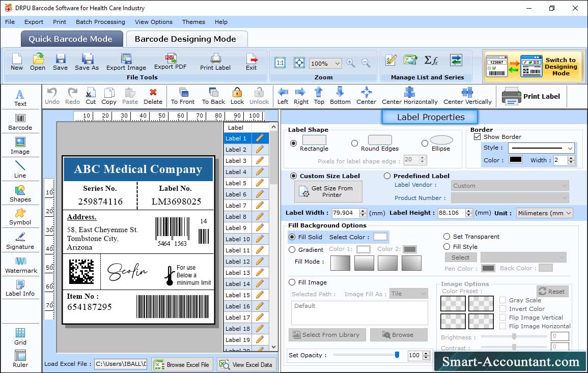Select Round Edges label shape
The width and height of the screenshot is (588, 373).
click(354, 143)
